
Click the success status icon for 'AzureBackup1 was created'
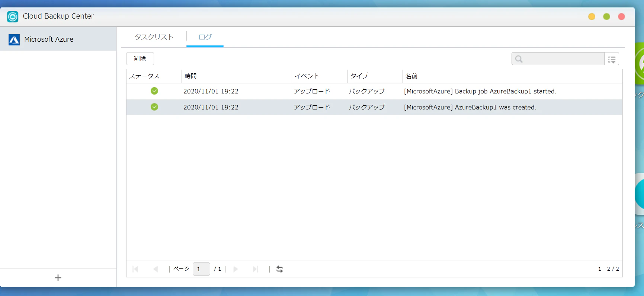pyautogui.click(x=154, y=107)
